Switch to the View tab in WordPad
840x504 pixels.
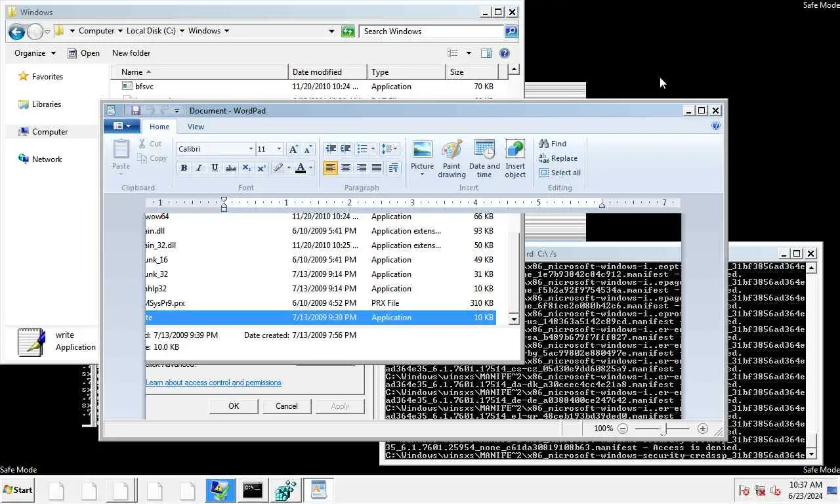[196, 127]
